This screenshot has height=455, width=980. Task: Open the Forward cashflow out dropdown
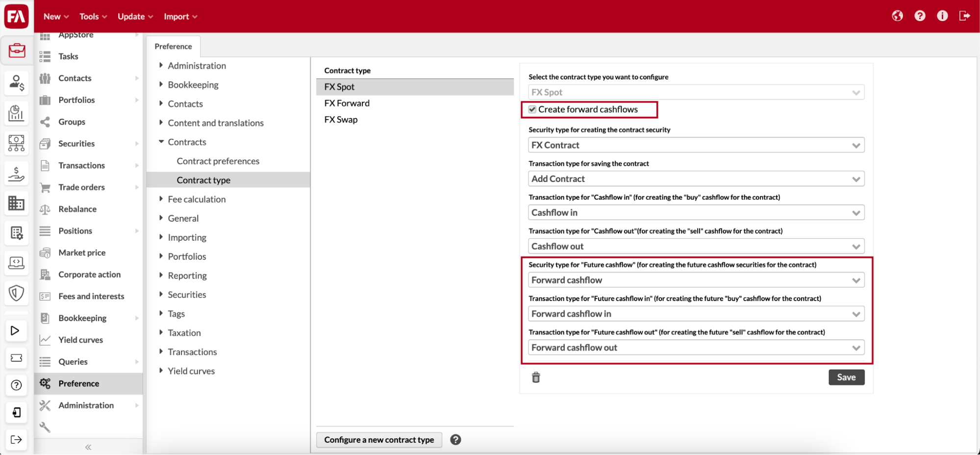coord(696,348)
